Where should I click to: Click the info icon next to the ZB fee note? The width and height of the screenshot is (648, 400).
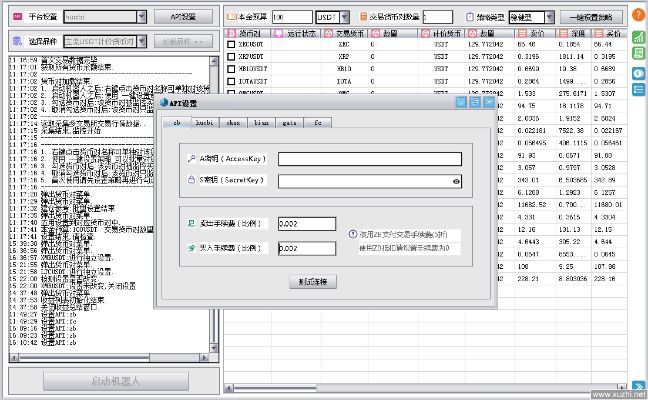point(353,234)
